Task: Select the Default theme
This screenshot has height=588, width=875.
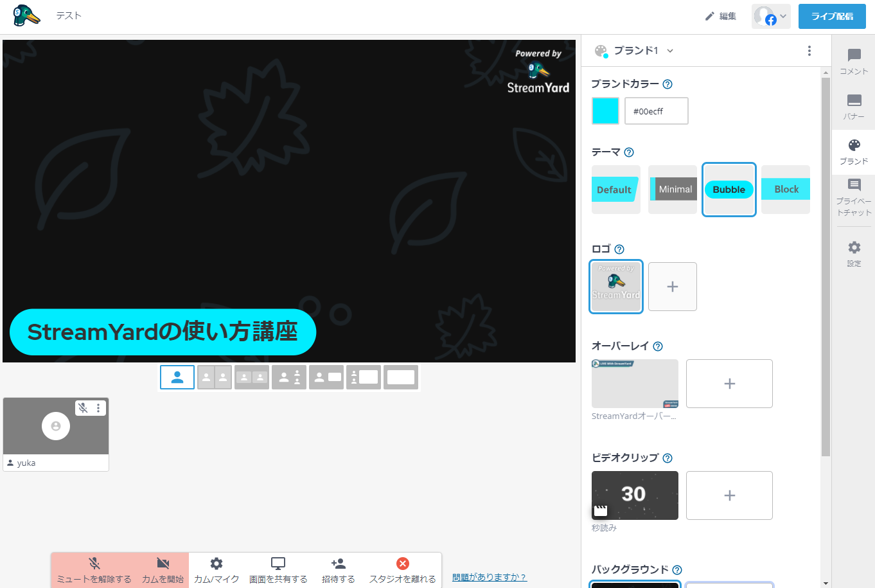Action: click(x=615, y=190)
